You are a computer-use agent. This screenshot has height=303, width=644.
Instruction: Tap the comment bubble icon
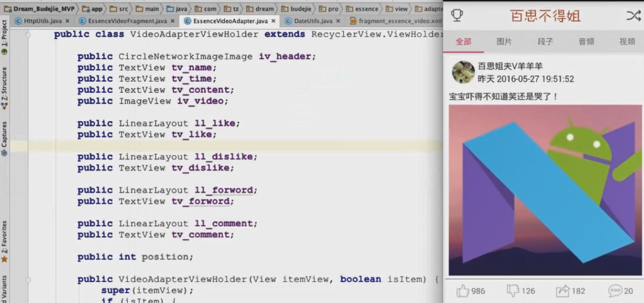pos(615,290)
